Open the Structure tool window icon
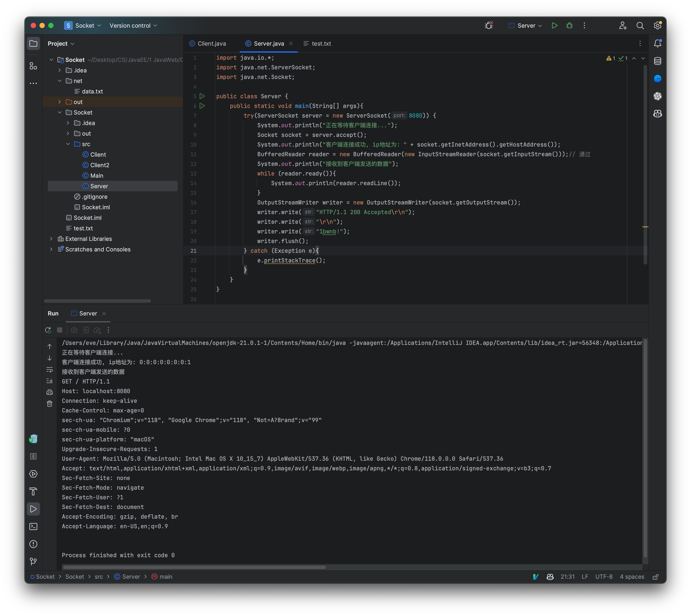This screenshot has width=691, height=616. (x=33, y=66)
